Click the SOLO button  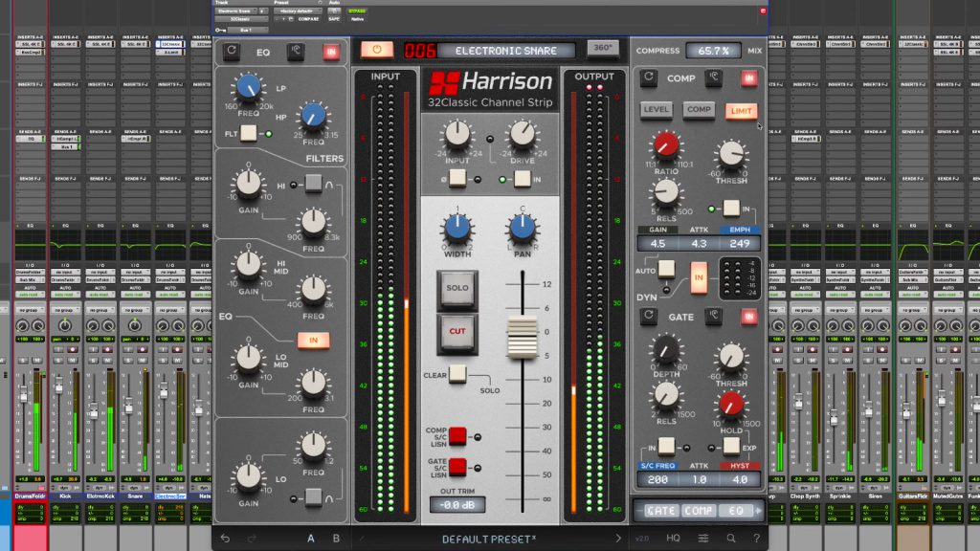457,289
